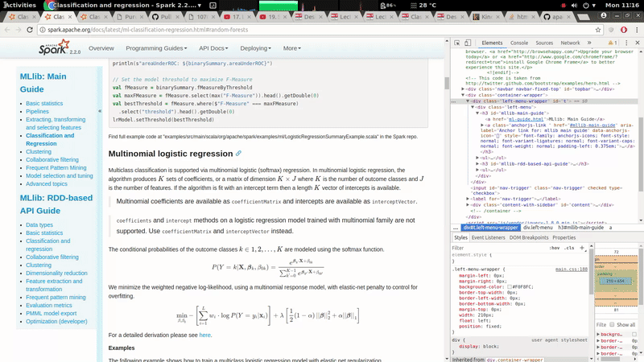This screenshot has width=644, height=362.
Task: Expand the background computed property row
Action: (x=598, y=335)
